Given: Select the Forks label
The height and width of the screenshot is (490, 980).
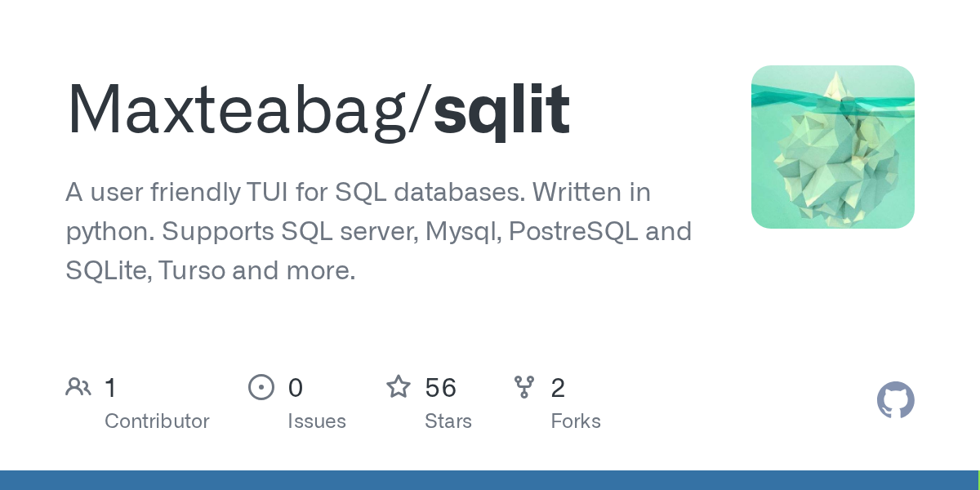Looking at the screenshot, I should (576, 421).
